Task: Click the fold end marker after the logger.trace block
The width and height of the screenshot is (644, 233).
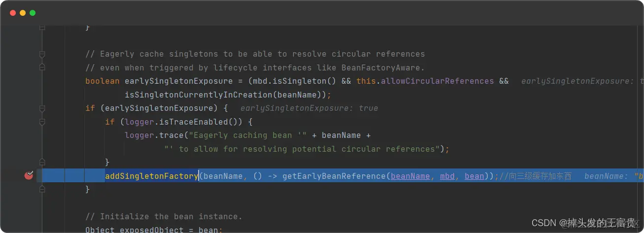Action: 42,162
